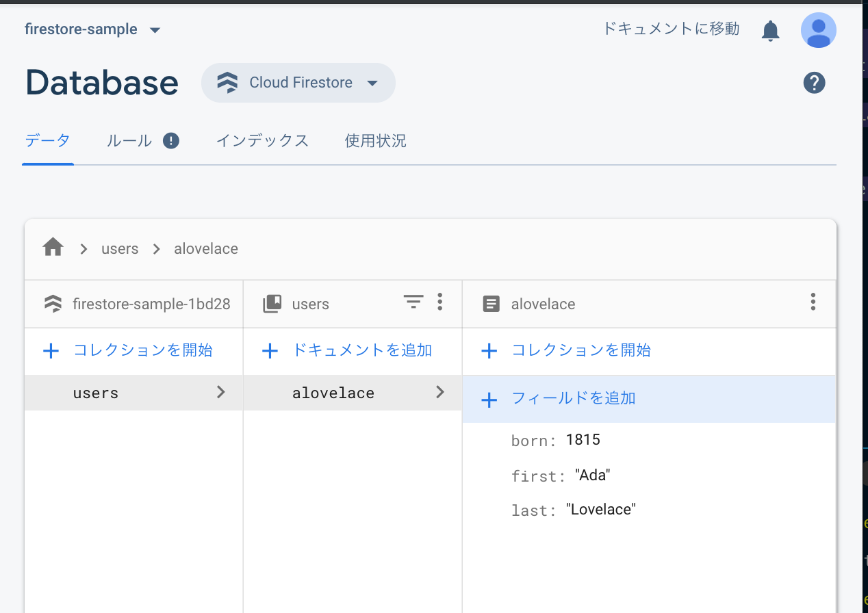Open the users collection overflow menu
This screenshot has width=868, height=613.
click(440, 302)
